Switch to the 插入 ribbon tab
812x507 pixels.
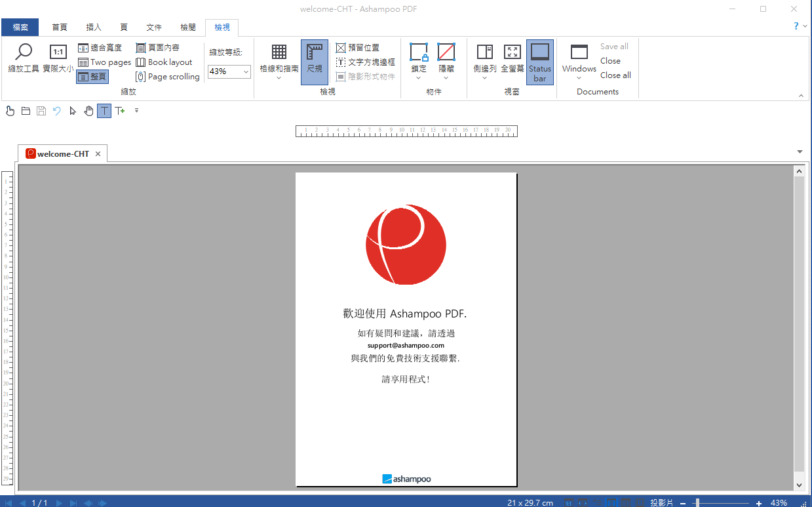tap(94, 27)
